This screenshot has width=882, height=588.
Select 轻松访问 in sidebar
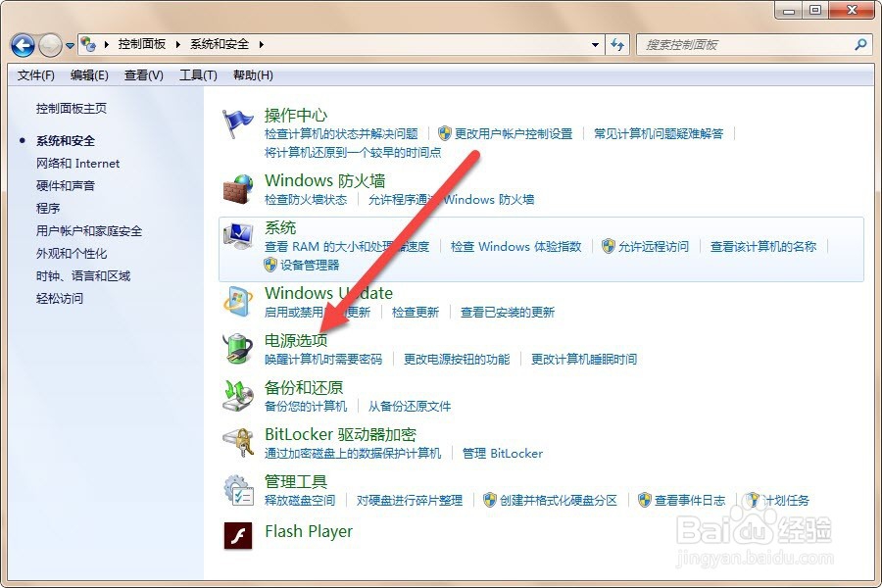(x=60, y=298)
